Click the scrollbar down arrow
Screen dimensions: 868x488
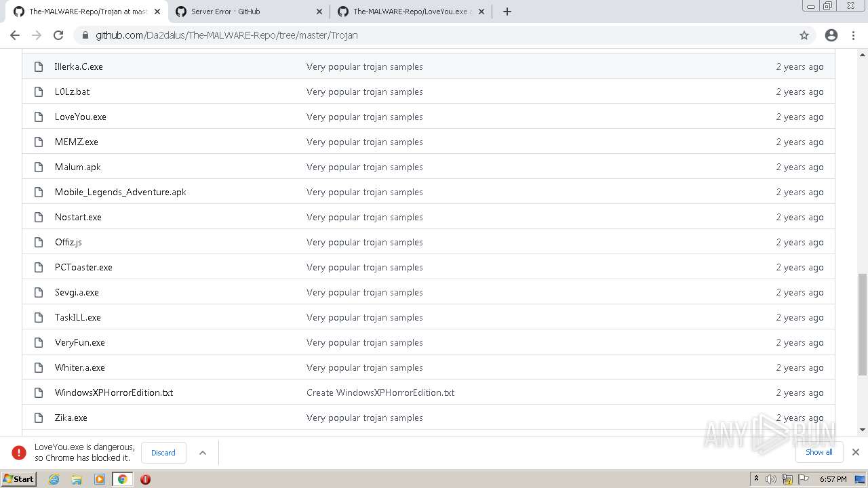point(863,430)
